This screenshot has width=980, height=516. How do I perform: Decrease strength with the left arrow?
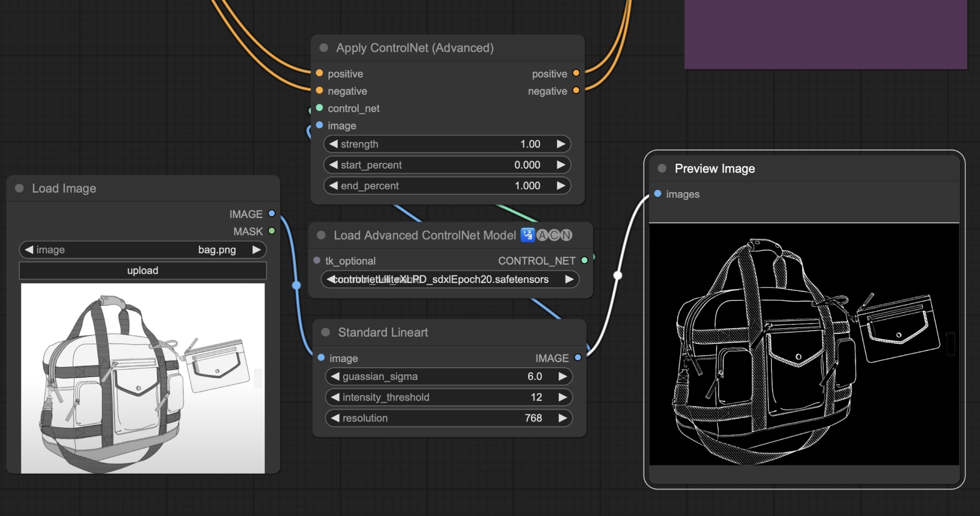(x=333, y=144)
